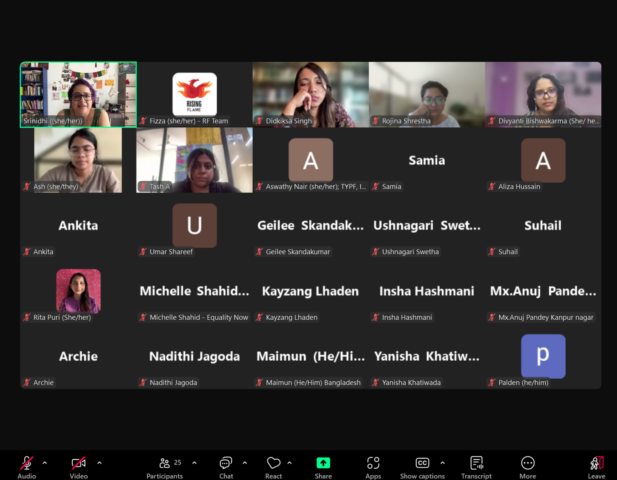Select Didiksa Singh's video tile

310,94
